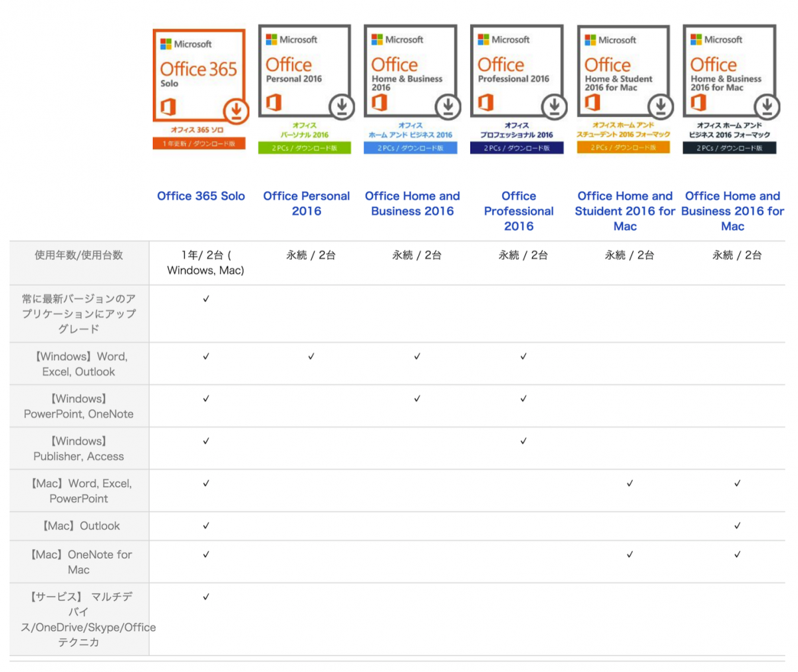
Task: Click the Office 365 Solo checkmark in Windows Publisher, Access row
Action: [206, 441]
